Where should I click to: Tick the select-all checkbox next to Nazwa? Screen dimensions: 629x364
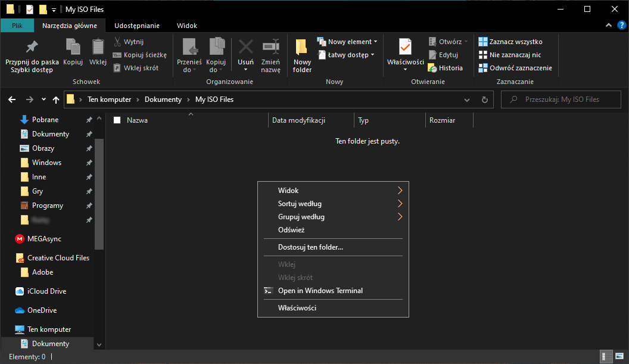coord(117,120)
